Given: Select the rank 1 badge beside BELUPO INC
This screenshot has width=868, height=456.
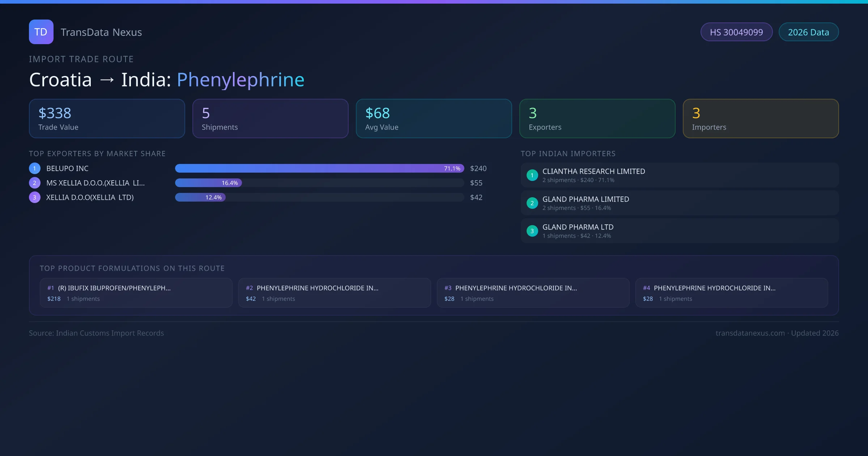Looking at the screenshot, I should [34, 168].
